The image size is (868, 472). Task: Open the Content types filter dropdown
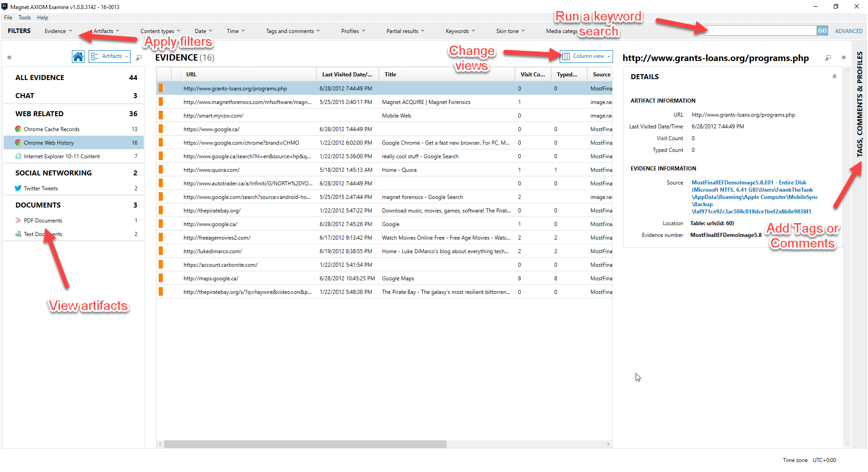[160, 31]
